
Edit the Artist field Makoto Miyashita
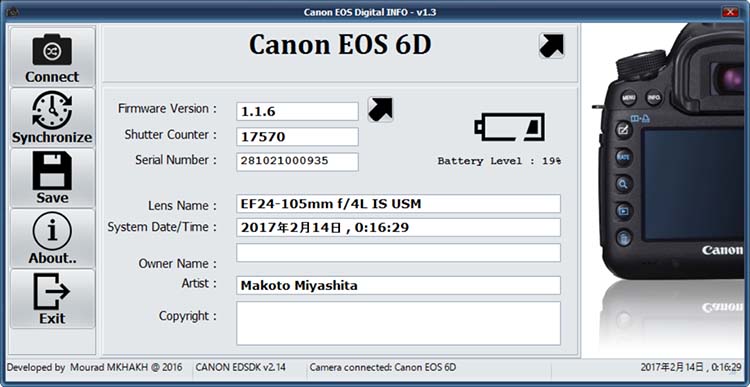(x=398, y=286)
